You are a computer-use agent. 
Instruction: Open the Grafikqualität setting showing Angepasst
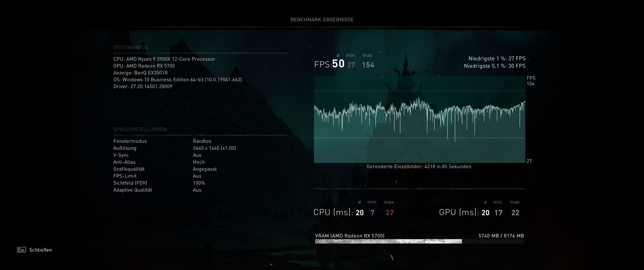point(205,169)
